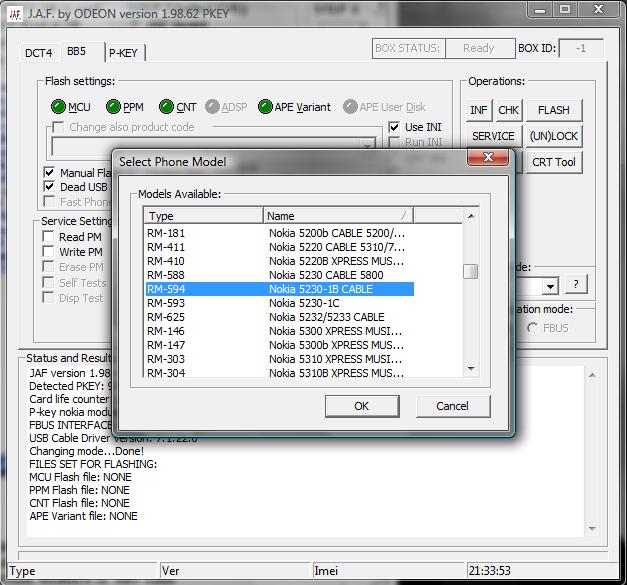Viewport: 627px width, 585px height.
Task: Click status log scroll up arrow
Action: click(592, 375)
